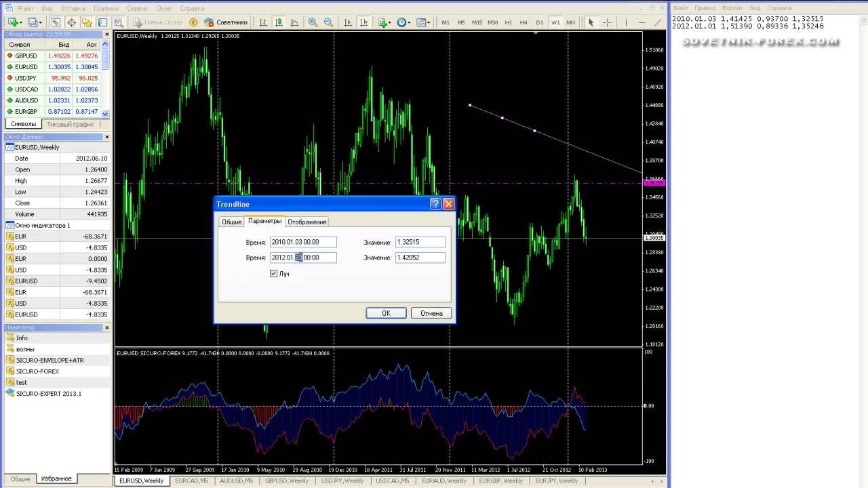868x488 pixels.
Task: Close the Обзор рынка panel
Action: 106,34
